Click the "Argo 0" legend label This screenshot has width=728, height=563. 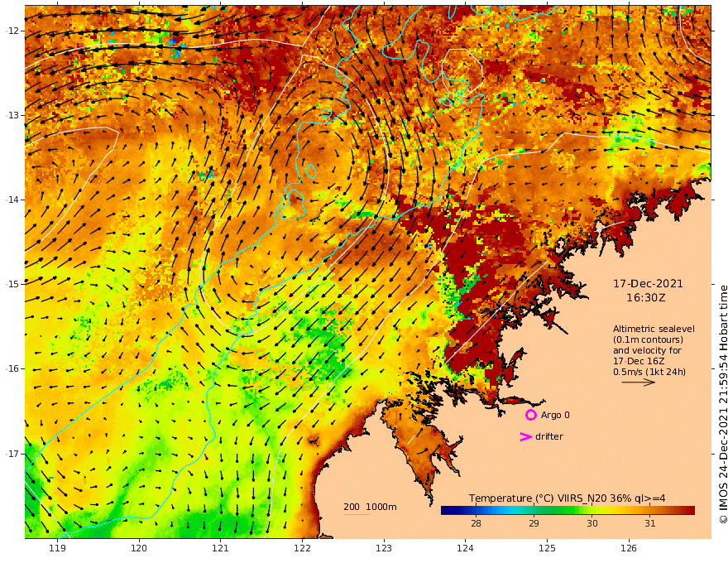click(555, 415)
